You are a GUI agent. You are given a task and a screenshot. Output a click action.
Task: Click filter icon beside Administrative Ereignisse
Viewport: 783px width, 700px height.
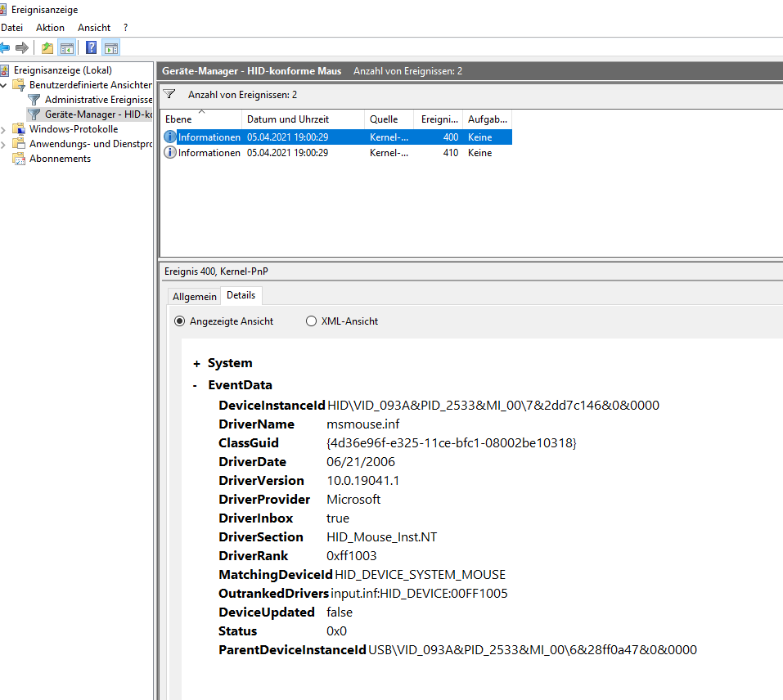tap(34, 100)
